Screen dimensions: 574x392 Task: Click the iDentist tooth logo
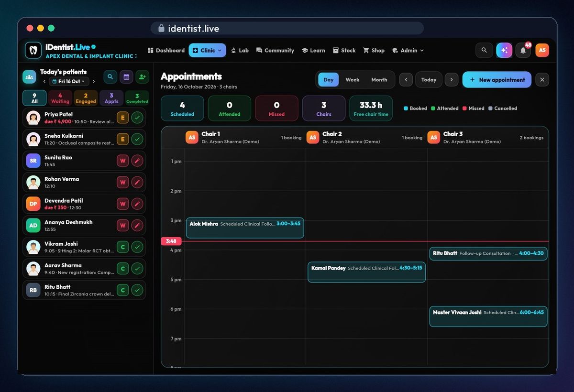pyautogui.click(x=33, y=50)
